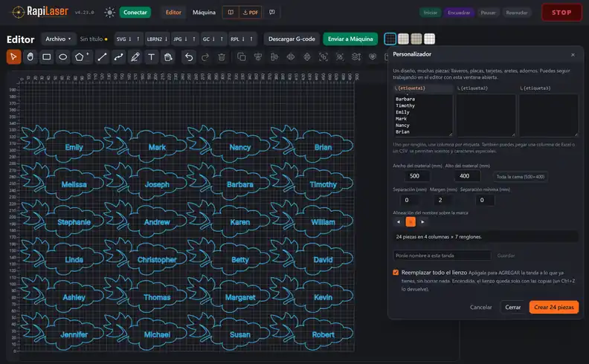Image resolution: width=589 pixels, height=364 pixels.
Task: Import SVG with the down arrow
Action: 130,39
